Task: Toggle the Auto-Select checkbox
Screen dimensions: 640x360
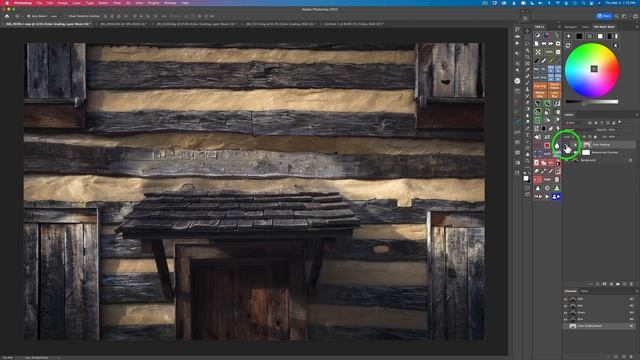Action: click(x=28, y=16)
